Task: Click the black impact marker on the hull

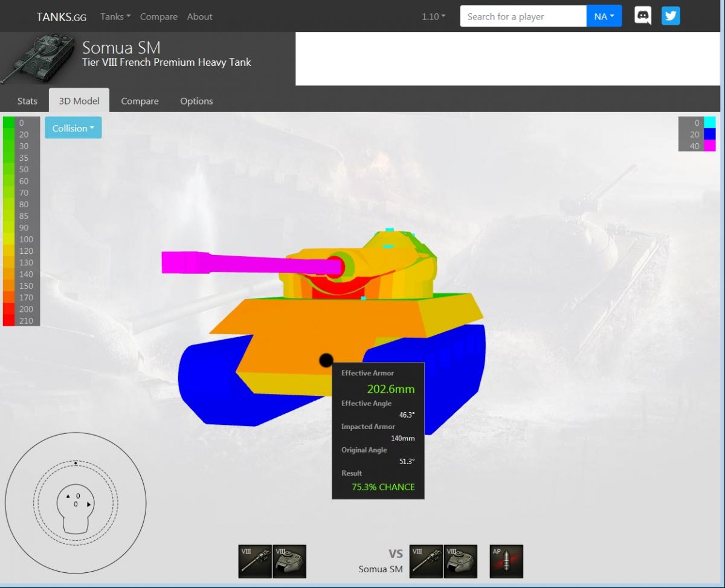Action: (326, 361)
